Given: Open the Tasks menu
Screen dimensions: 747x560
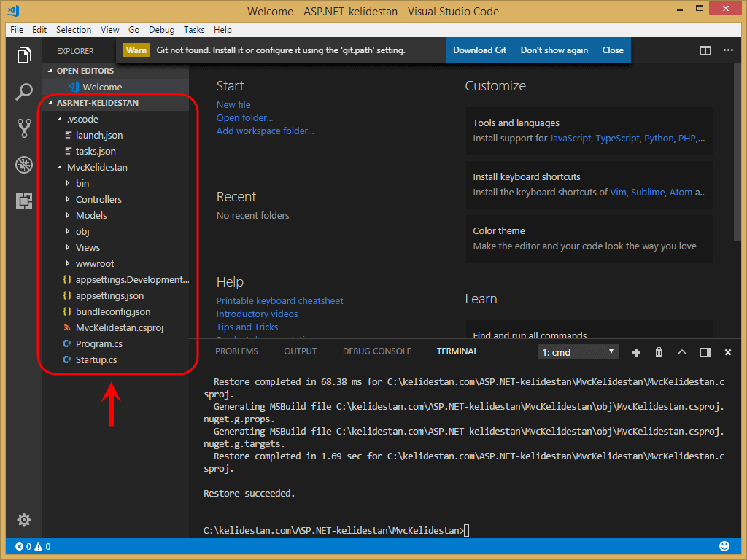Looking at the screenshot, I should (x=194, y=29).
